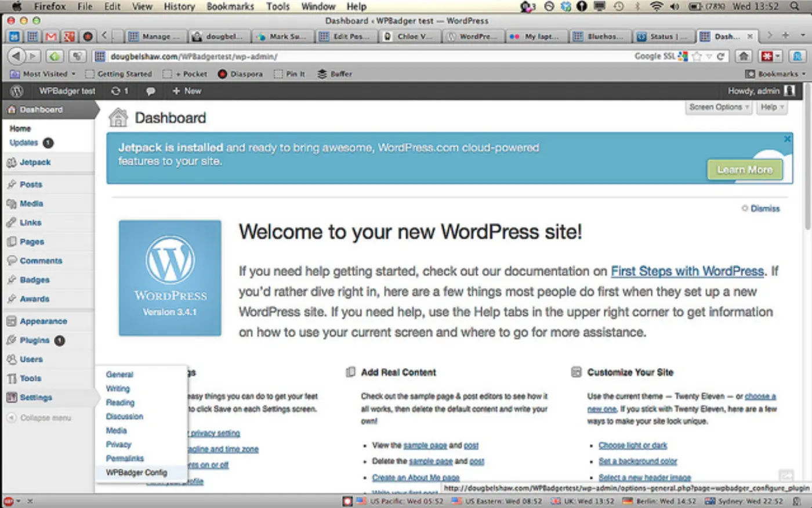Open the Pages menu

click(32, 242)
